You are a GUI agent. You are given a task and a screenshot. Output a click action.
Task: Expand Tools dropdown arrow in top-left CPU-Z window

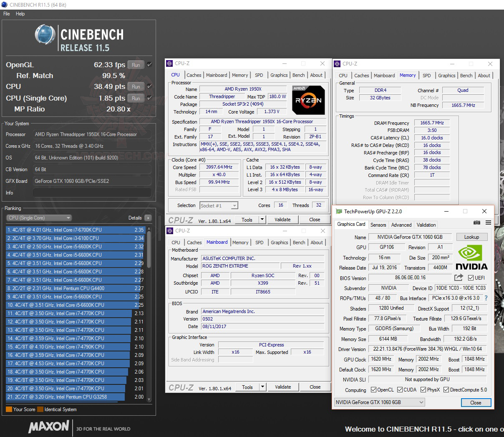262,220
